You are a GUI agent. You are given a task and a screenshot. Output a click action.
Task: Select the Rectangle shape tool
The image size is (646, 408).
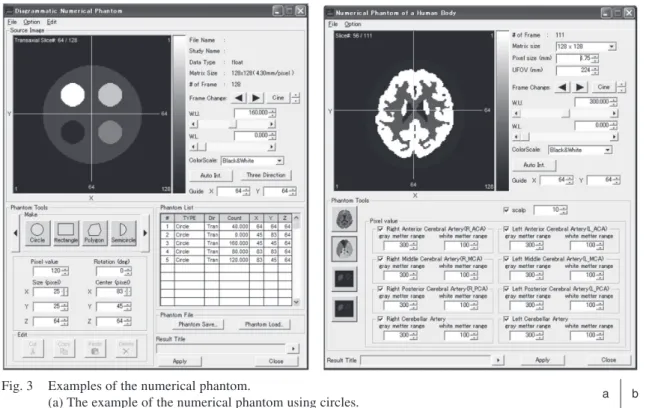66,233
